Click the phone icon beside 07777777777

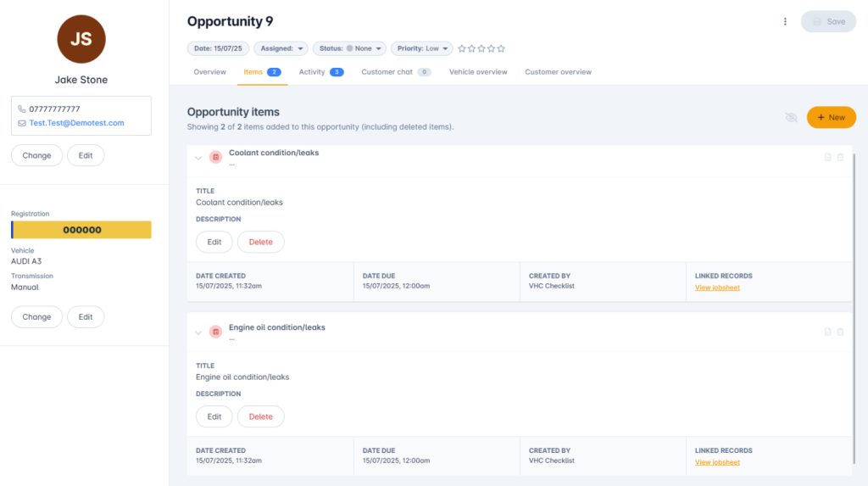pyautogui.click(x=21, y=109)
